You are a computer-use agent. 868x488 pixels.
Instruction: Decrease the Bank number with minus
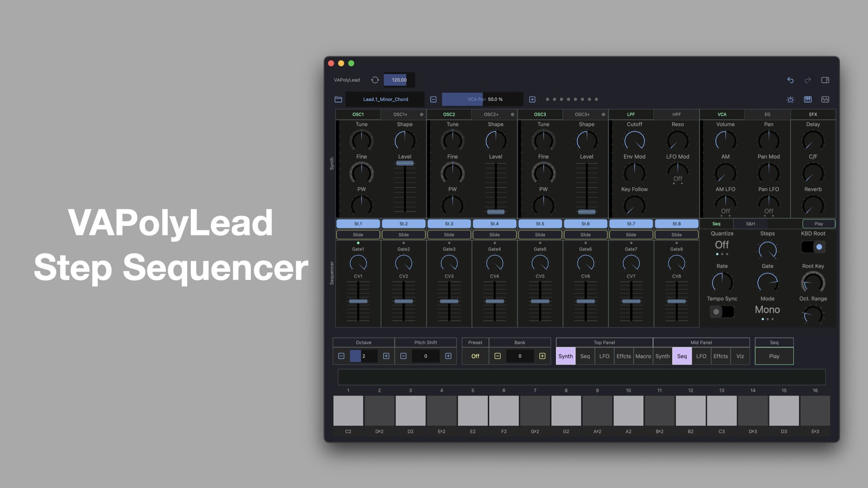pos(497,356)
